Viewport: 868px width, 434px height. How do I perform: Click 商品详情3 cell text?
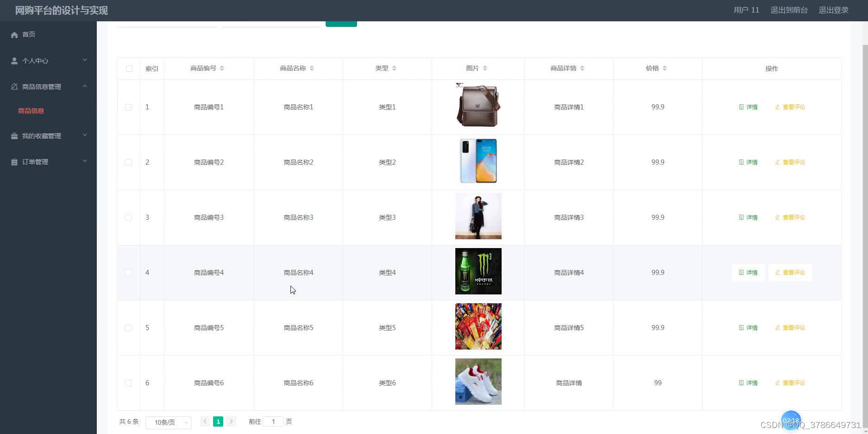coord(569,217)
